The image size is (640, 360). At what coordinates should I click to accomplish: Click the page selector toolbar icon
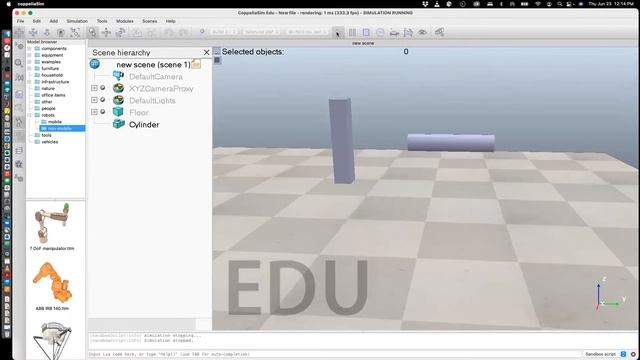pos(440,32)
